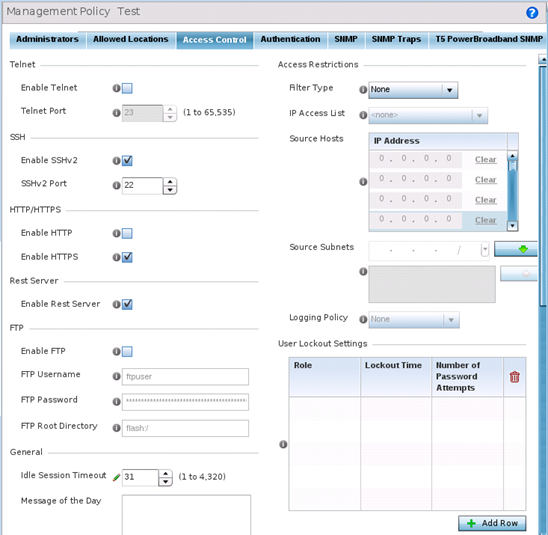Image resolution: width=548 pixels, height=535 pixels.
Task: Click Source Hosts scrollbar down arrow
Action: [x=512, y=226]
